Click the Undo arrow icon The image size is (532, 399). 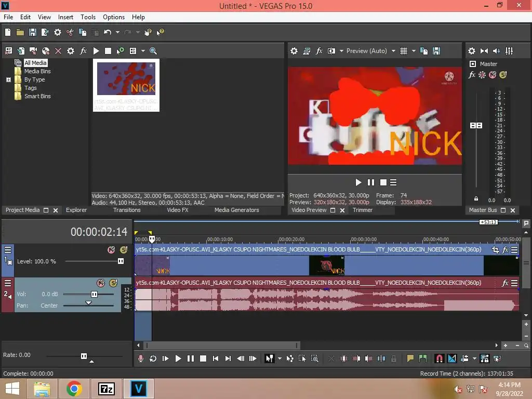pyautogui.click(x=108, y=32)
